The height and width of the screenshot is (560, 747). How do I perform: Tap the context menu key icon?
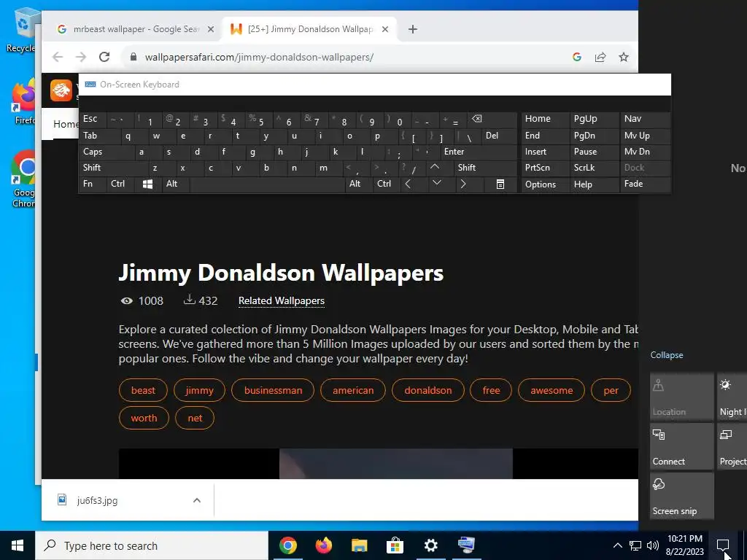500,184
